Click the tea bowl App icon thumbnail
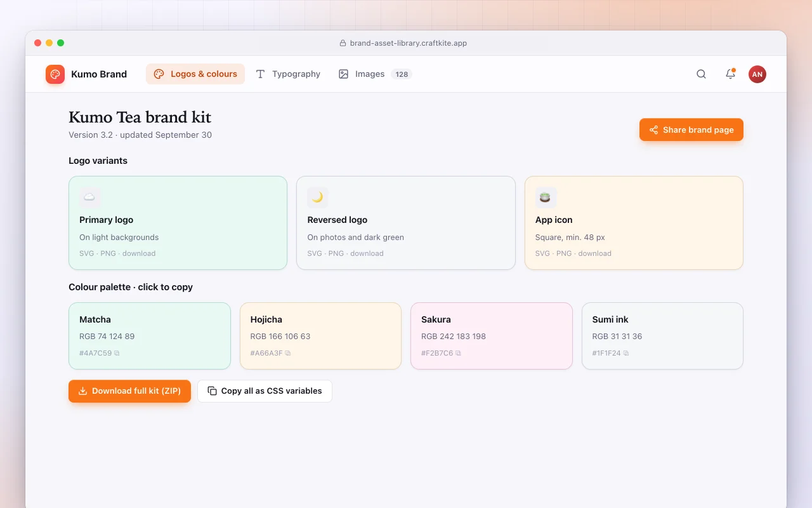Viewport: 812px width, 508px height. (x=546, y=197)
